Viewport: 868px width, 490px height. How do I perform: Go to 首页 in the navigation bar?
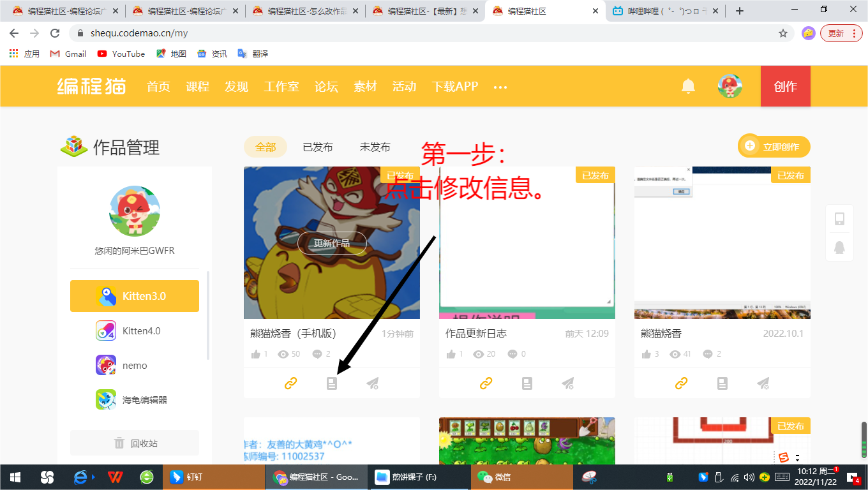[x=158, y=87]
